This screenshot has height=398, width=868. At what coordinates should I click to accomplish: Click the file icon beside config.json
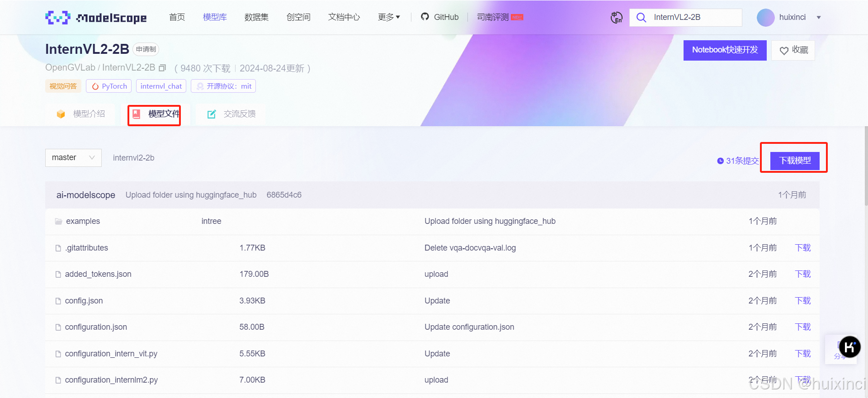tap(58, 301)
